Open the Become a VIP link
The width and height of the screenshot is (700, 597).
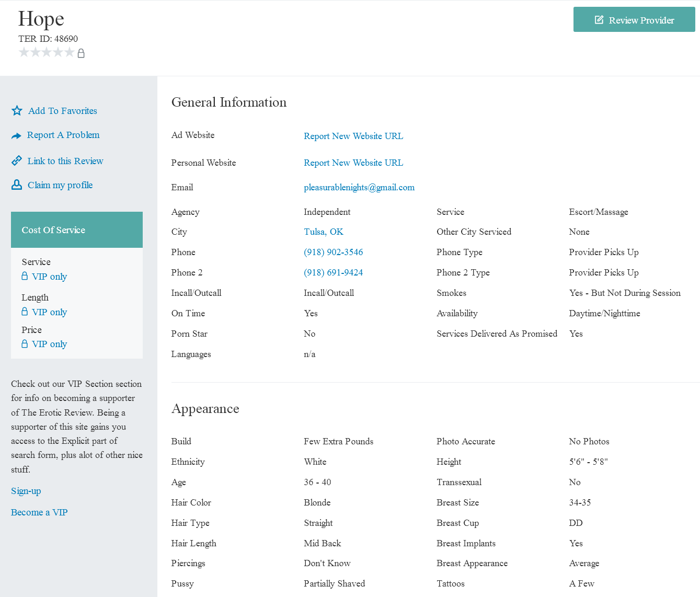click(x=39, y=512)
